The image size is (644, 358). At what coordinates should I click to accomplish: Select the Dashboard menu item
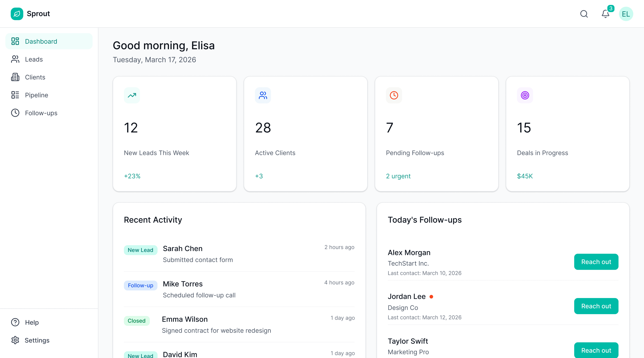(x=41, y=41)
